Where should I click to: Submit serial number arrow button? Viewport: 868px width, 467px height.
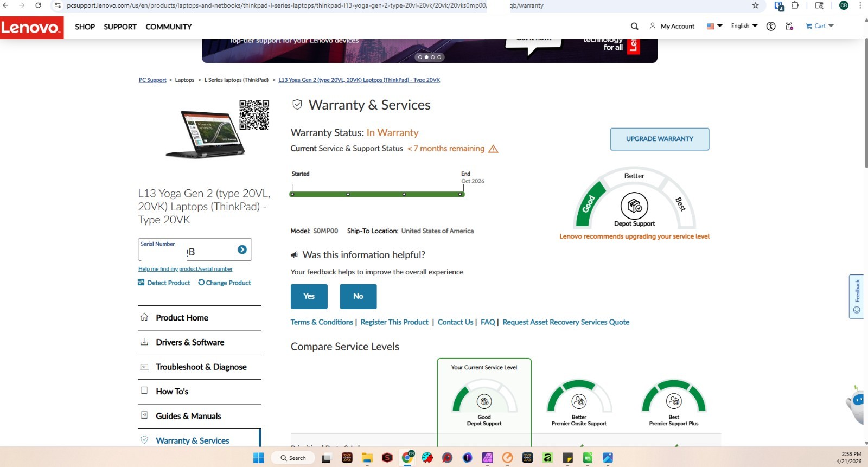[242, 250]
